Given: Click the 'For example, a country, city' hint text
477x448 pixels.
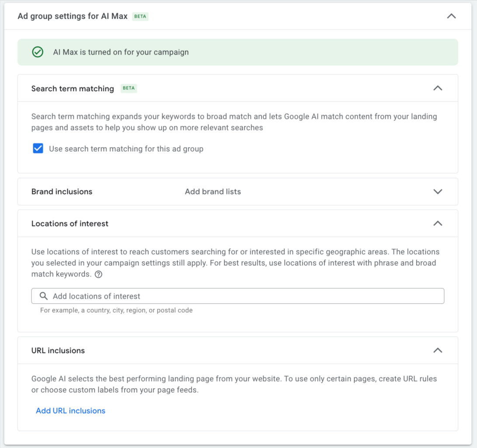Looking at the screenshot, I should pyautogui.click(x=116, y=310).
